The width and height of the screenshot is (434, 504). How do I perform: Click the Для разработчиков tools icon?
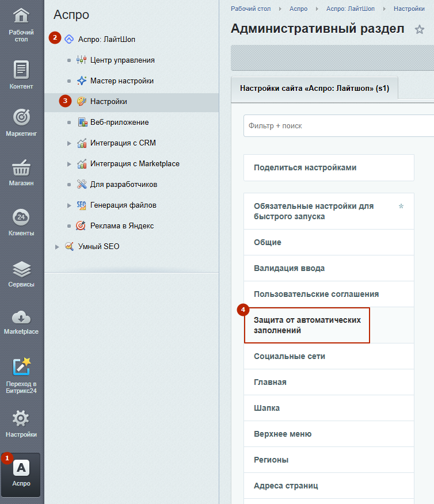tap(82, 184)
